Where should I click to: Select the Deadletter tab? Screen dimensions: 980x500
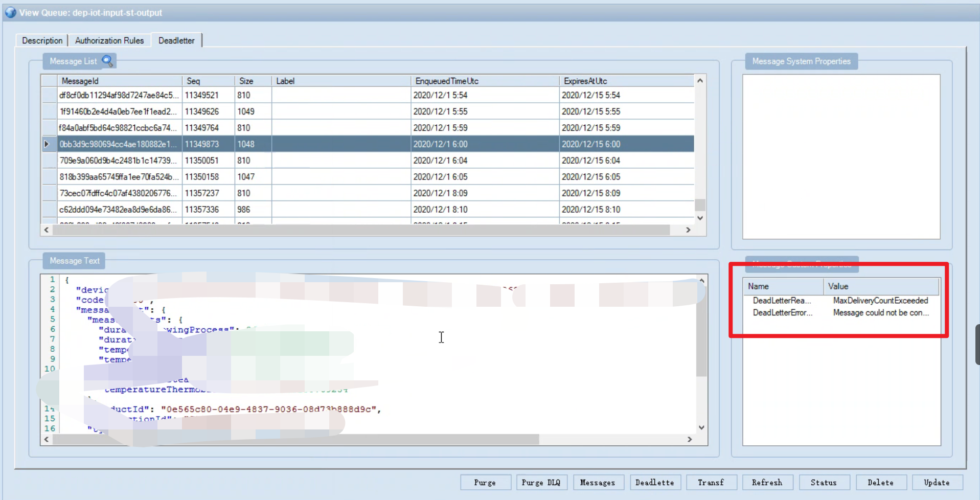click(x=176, y=40)
